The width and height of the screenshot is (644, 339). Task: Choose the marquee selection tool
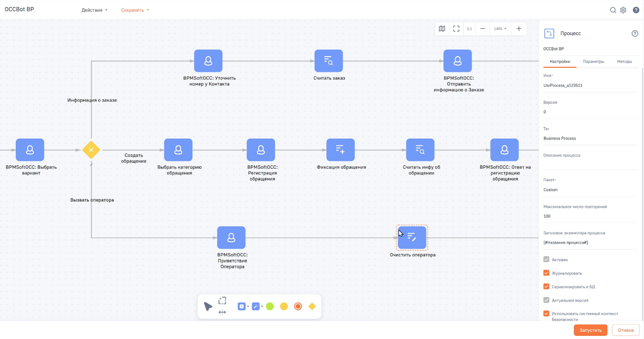[222, 301]
